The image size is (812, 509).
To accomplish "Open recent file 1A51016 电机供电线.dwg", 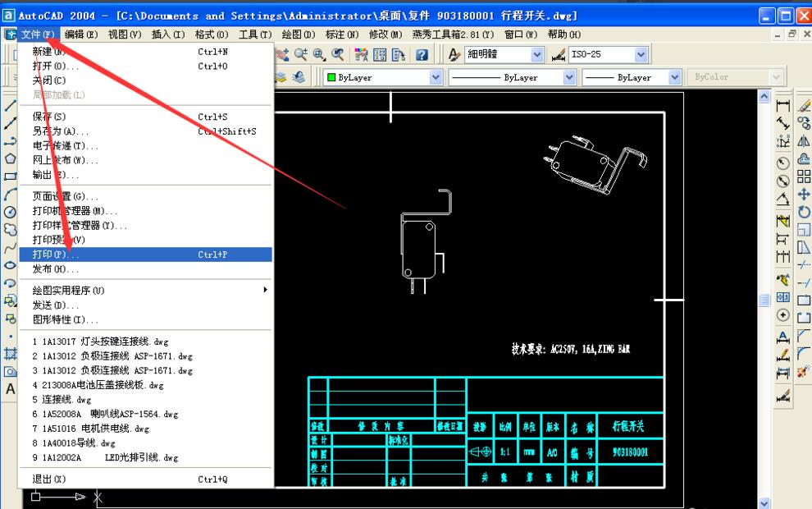I will coord(145,429).
